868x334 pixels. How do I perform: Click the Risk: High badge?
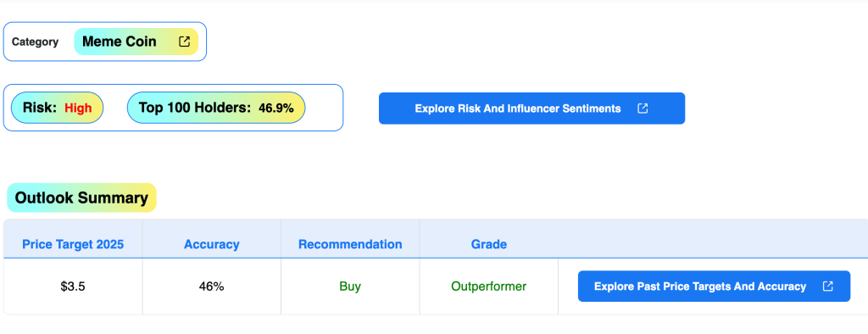(x=57, y=108)
